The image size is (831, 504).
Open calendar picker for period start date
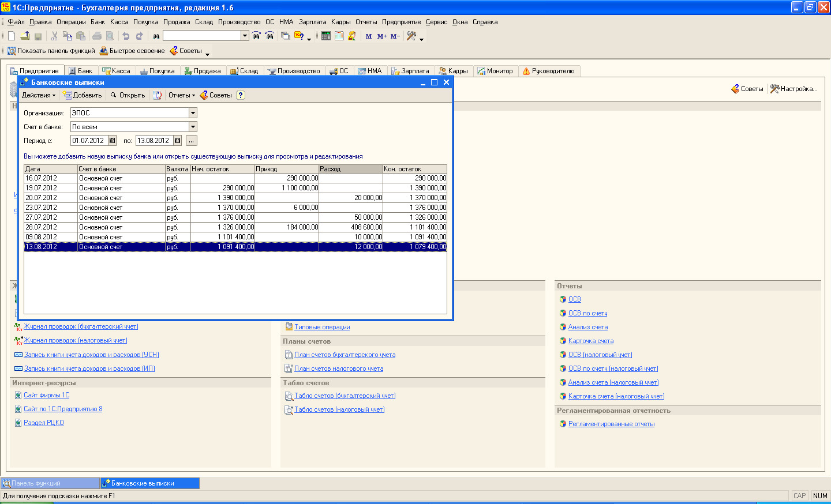tap(113, 140)
